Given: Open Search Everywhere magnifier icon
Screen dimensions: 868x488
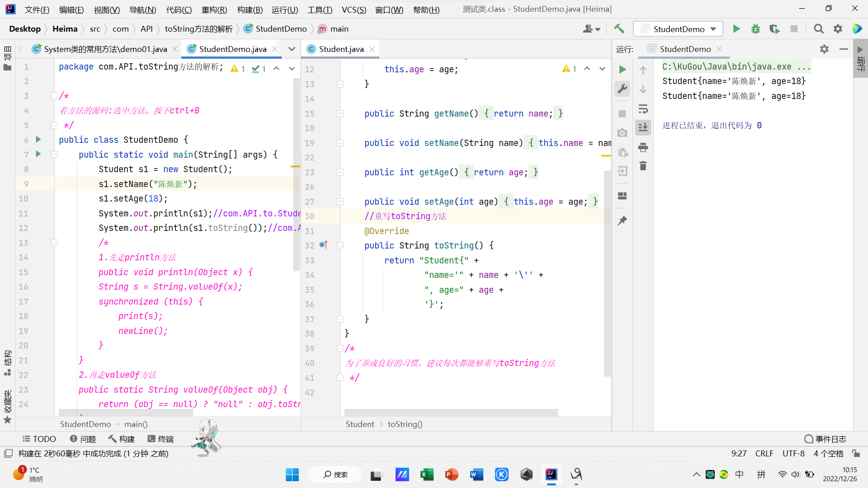Looking at the screenshot, I should coord(818,29).
